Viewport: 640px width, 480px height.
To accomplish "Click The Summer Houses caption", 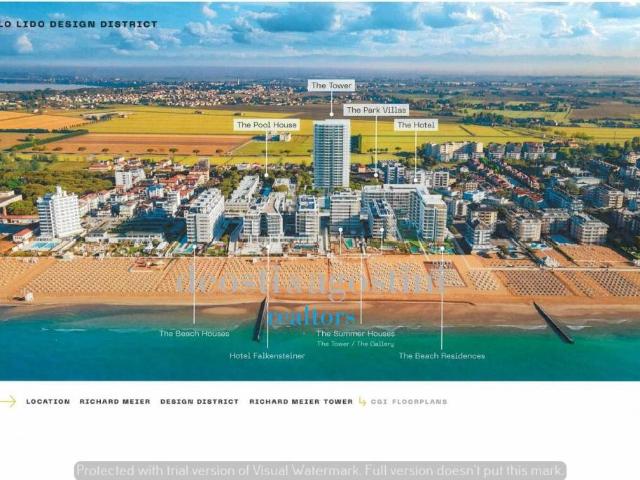I will (356, 333).
